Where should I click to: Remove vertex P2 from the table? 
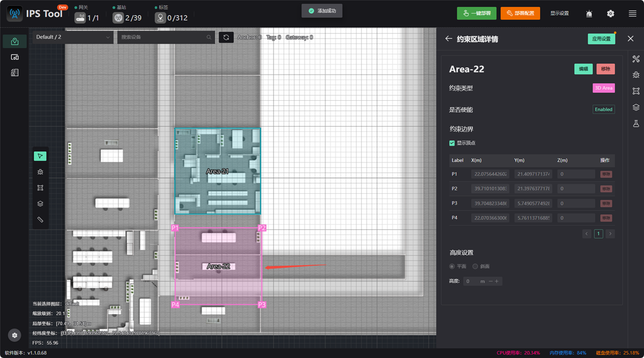[x=606, y=189]
